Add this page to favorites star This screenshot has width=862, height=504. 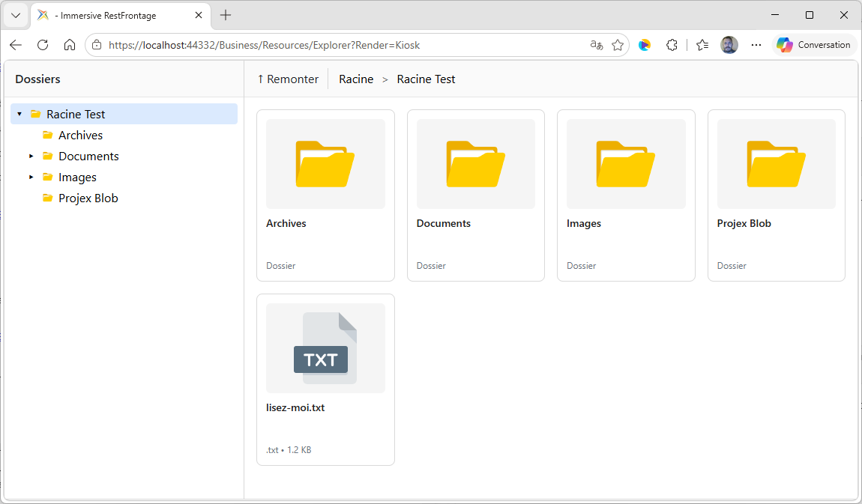click(618, 45)
